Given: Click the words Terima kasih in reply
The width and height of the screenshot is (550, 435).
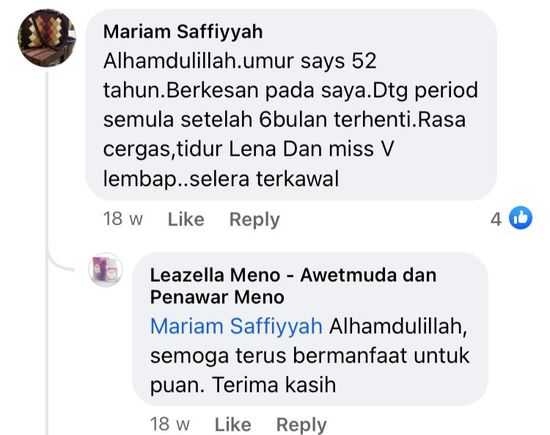Looking at the screenshot, I should tap(274, 385).
